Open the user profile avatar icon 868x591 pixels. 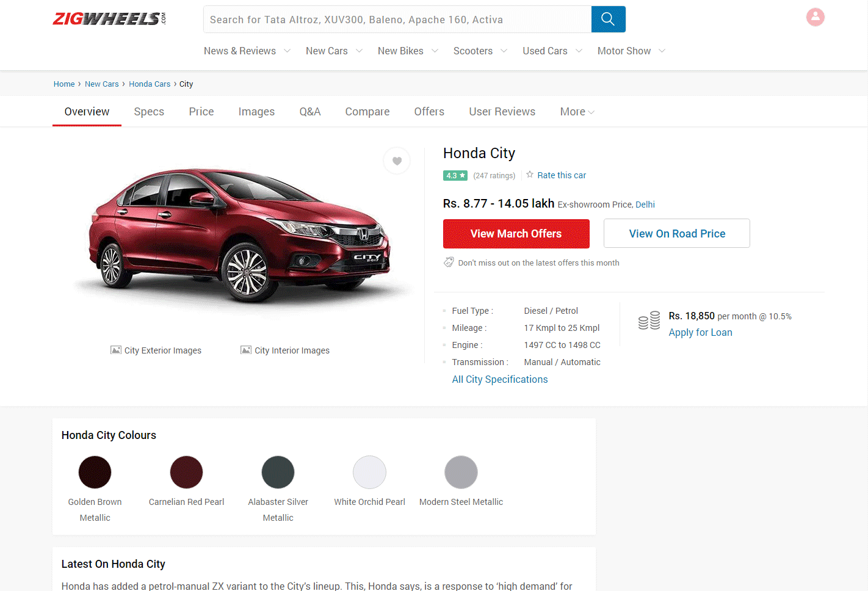815,17
